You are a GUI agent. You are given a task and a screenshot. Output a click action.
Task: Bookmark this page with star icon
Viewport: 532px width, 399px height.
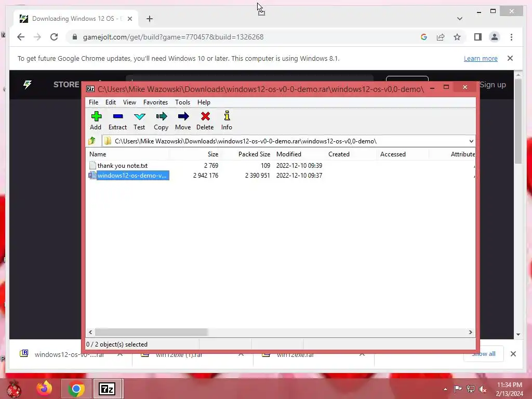(457, 37)
